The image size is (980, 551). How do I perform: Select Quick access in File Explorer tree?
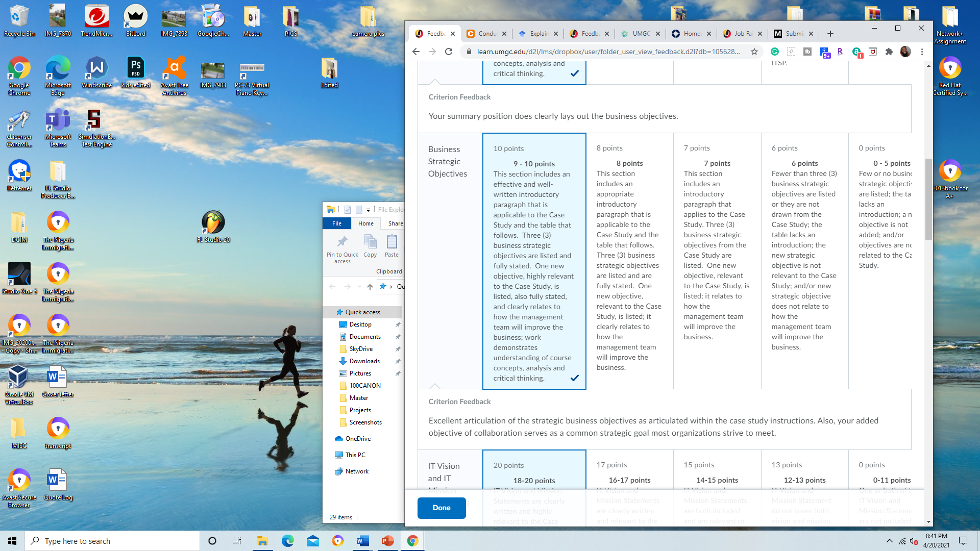[x=362, y=312]
